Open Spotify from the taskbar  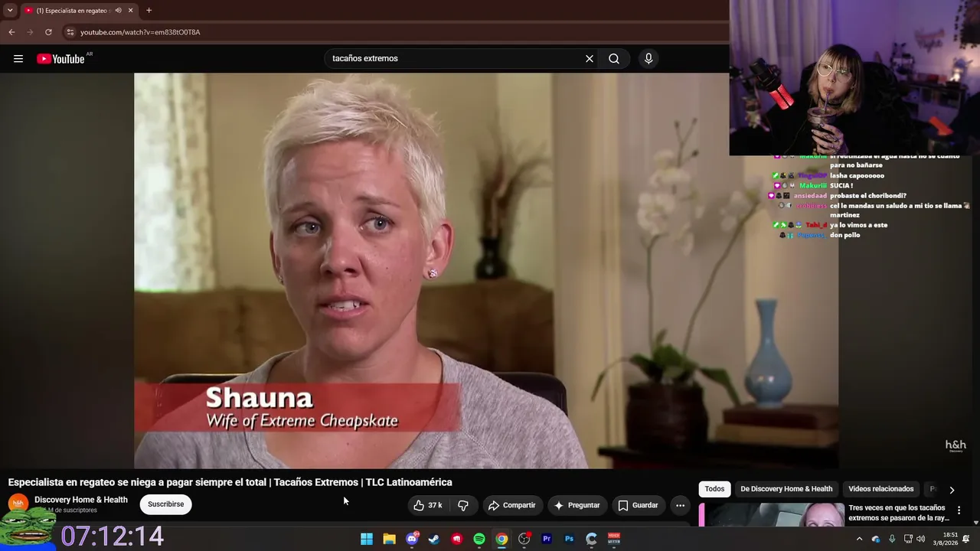coord(479,539)
